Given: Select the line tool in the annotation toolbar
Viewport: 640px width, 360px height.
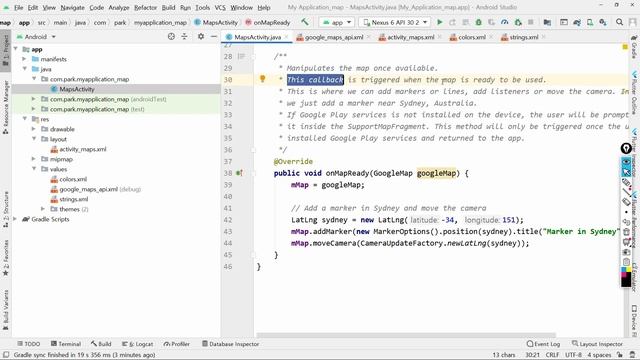Looking at the screenshot, I should point(626,192).
